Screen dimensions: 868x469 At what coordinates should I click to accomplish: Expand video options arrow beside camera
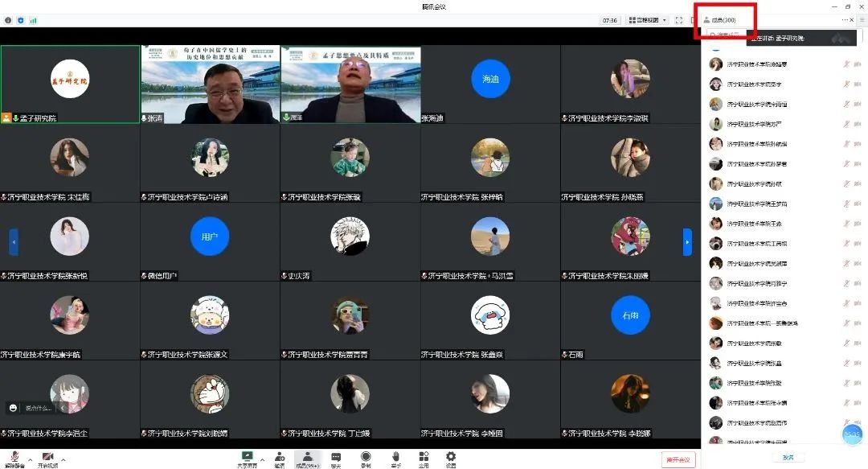[63, 460]
